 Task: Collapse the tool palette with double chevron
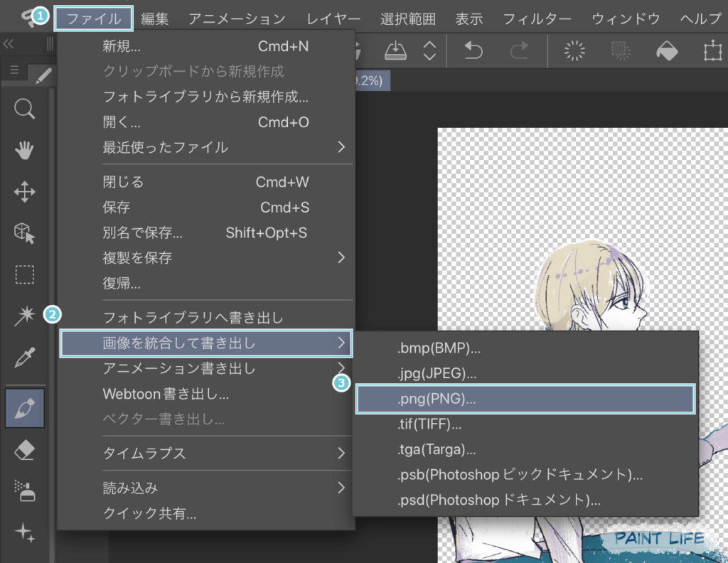pyautogui.click(x=9, y=44)
